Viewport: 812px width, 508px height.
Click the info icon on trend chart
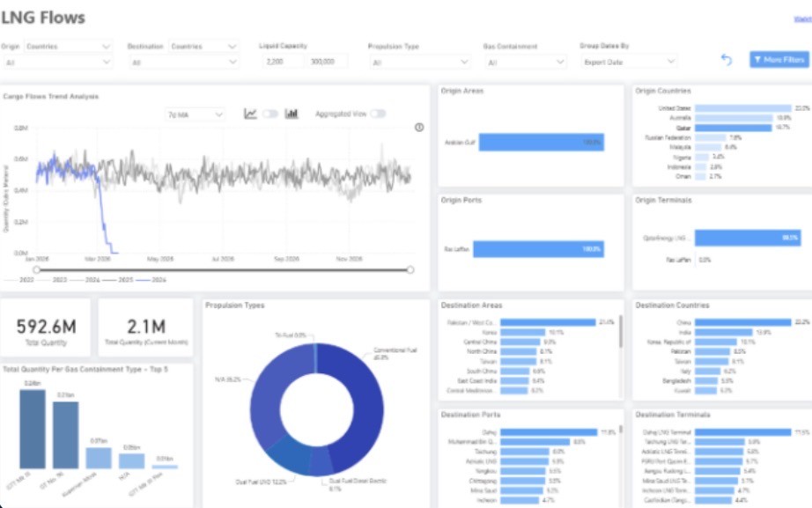point(419,127)
